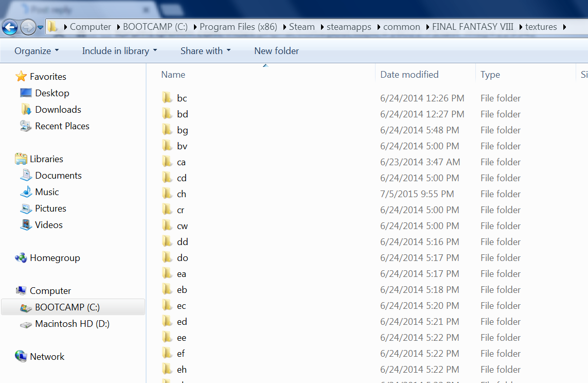Image resolution: width=588 pixels, height=383 pixels.
Task: Select the folder named ca
Action: coord(181,162)
